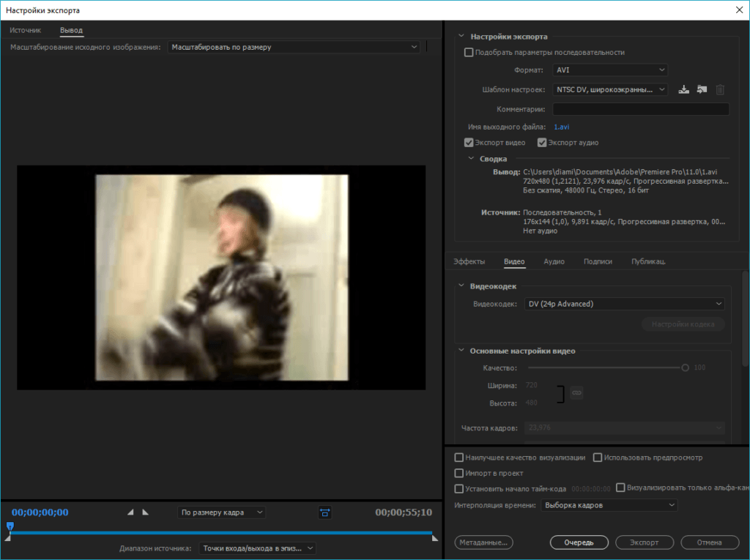Toggle the Экспорт аудио checkbox
The height and width of the screenshot is (560, 750).
(x=542, y=143)
